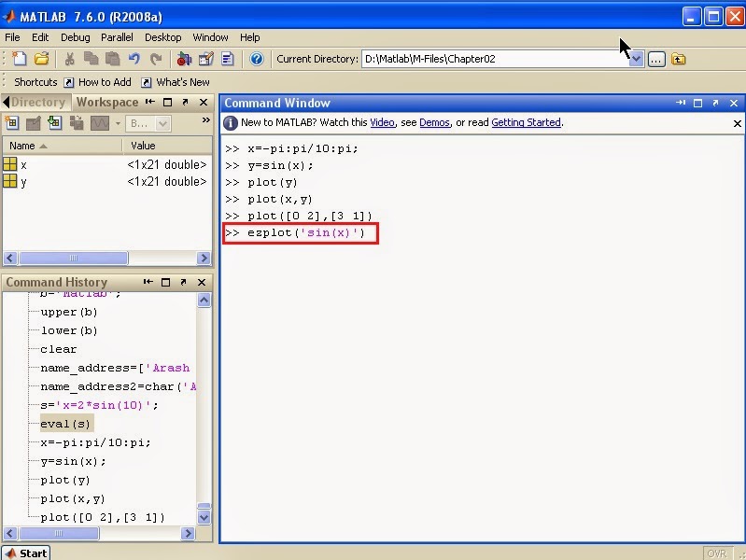Click the Redo arrow icon

click(155, 59)
